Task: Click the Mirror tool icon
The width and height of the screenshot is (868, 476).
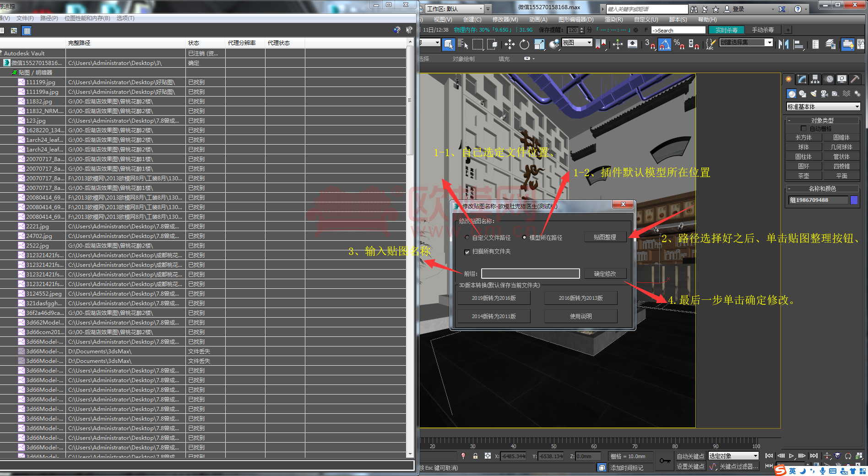Action: point(783,44)
